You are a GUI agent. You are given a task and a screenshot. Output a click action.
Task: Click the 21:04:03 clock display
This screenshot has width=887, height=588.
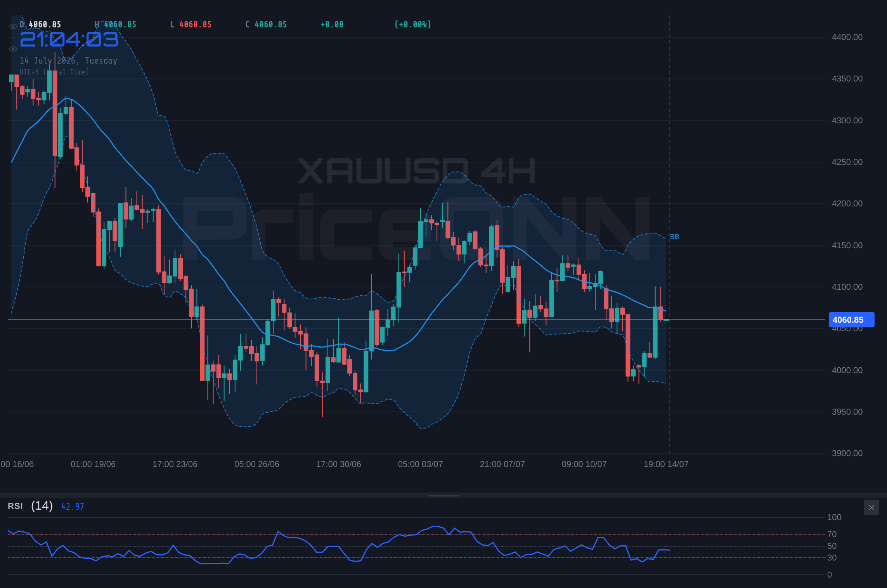[x=69, y=40]
